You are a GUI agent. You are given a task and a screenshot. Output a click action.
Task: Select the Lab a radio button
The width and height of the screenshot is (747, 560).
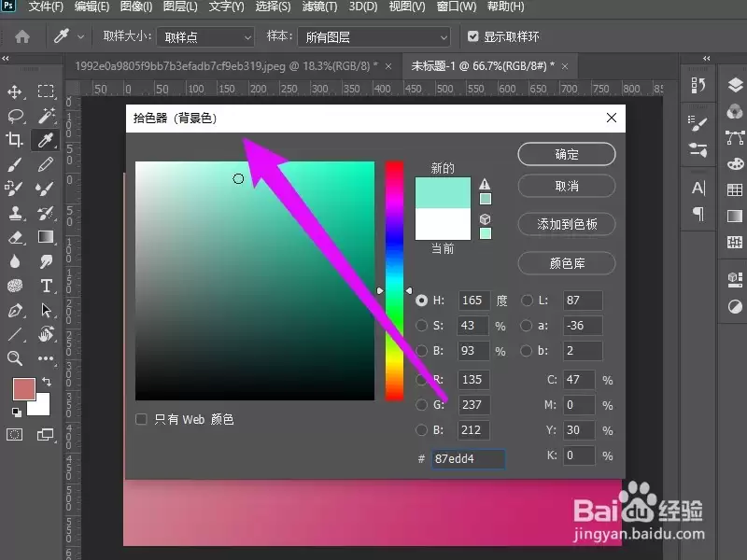[526, 326]
